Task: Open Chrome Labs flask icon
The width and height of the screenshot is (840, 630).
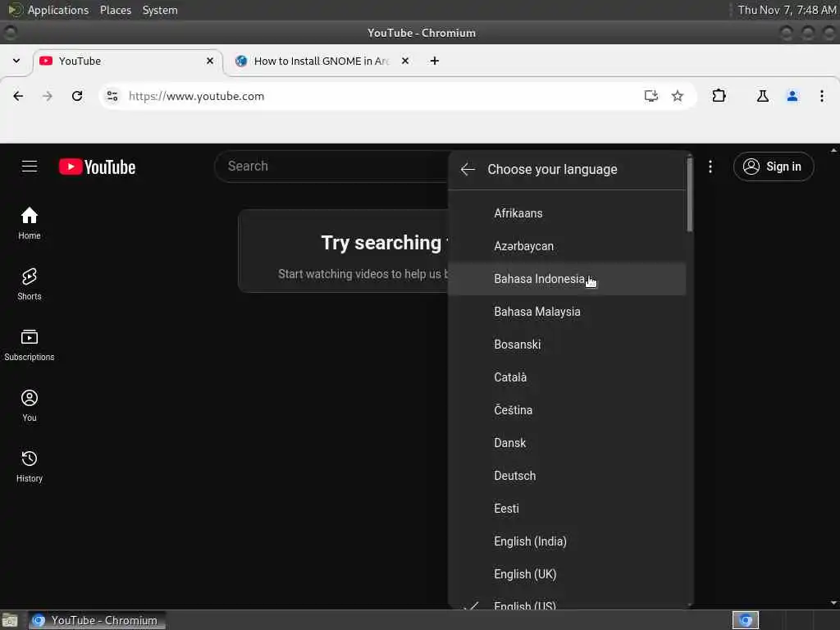Action: tap(762, 96)
